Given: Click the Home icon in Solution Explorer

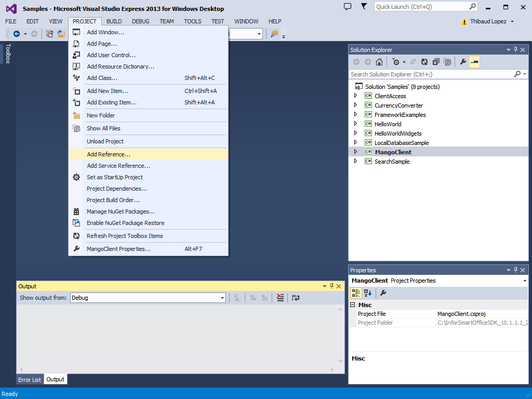Looking at the screenshot, I should tap(379, 62).
